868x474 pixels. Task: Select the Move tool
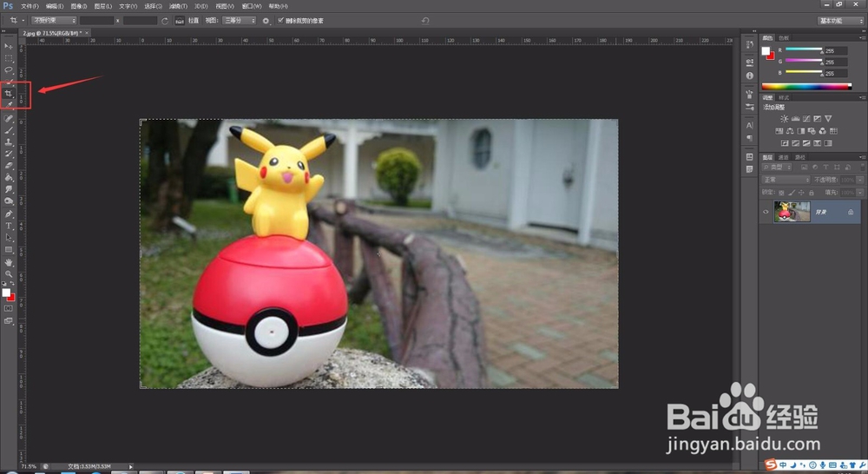coord(9,46)
